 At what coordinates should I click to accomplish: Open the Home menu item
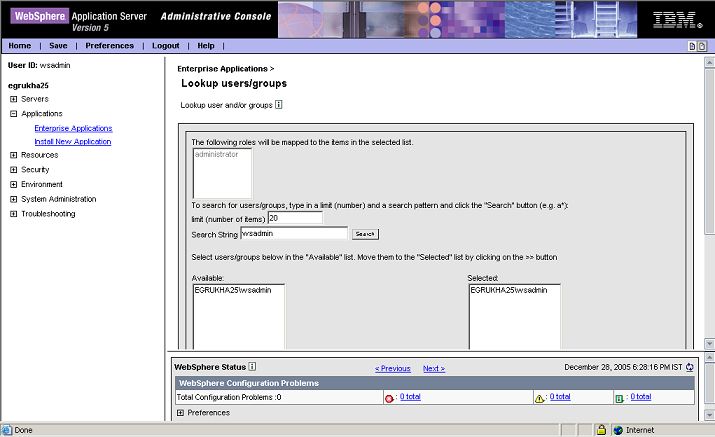(x=20, y=46)
